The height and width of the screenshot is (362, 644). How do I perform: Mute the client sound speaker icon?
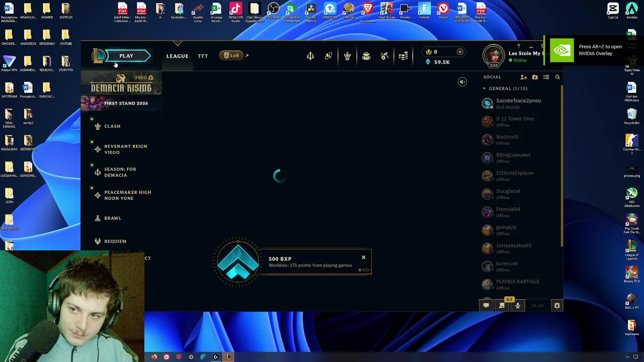(x=462, y=82)
